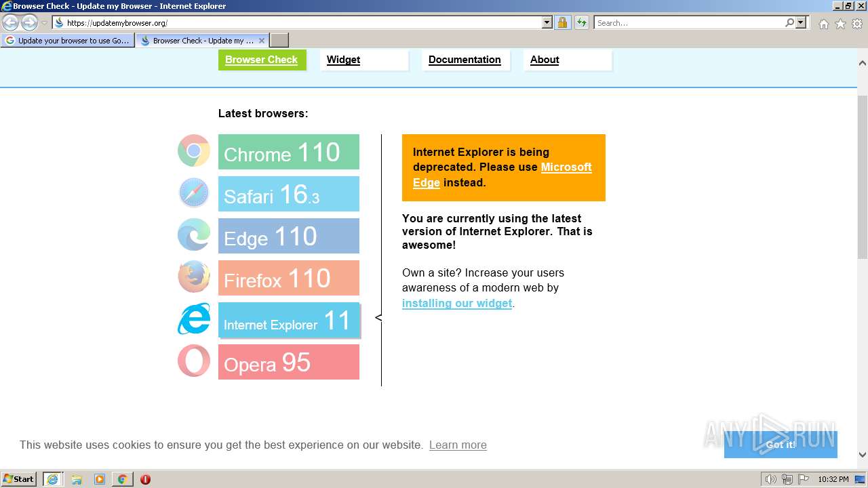Open the Tools gear icon
This screenshot has width=868, height=488.
point(857,24)
